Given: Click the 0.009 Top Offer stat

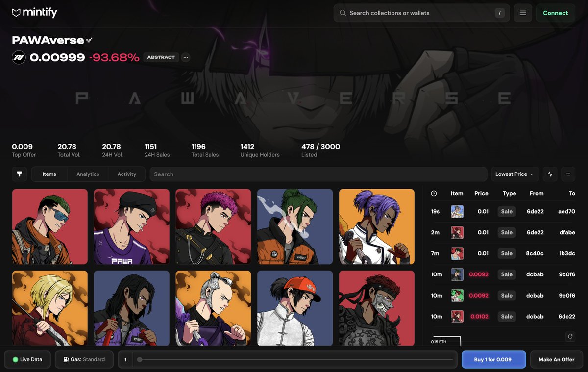Looking at the screenshot, I should [x=24, y=150].
